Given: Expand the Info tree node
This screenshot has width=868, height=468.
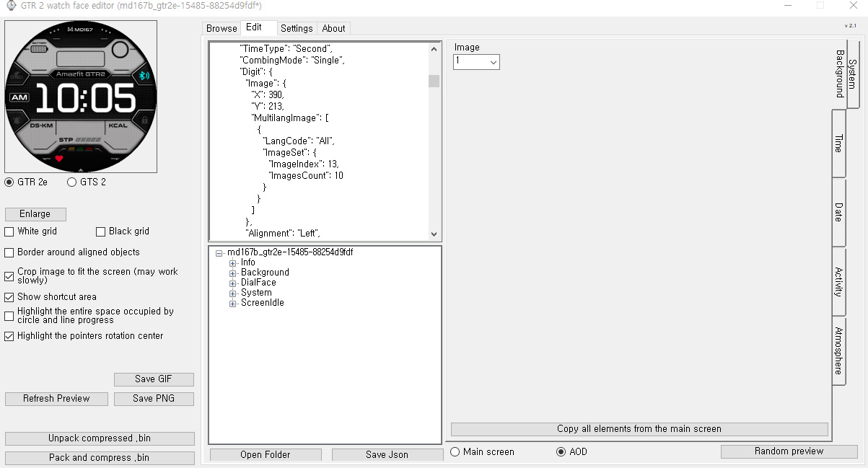Looking at the screenshot, I should (x=233, y=263).
